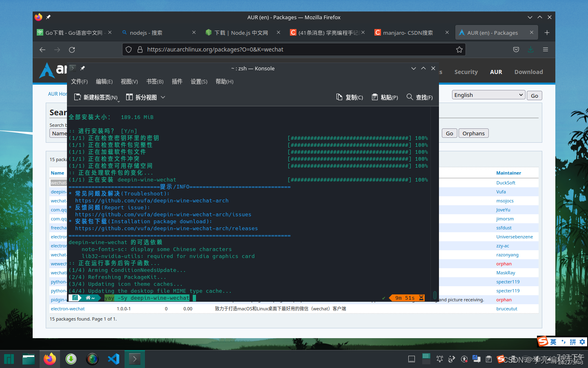Open Konsole 插件 menu
Image resolution: width=588 pixels, height=368 pixels.
177,82
